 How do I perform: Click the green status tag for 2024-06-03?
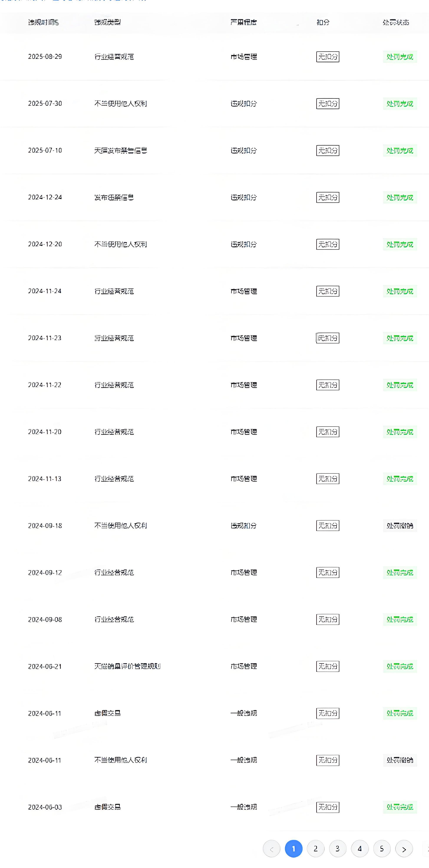click(x=400, y=807)
